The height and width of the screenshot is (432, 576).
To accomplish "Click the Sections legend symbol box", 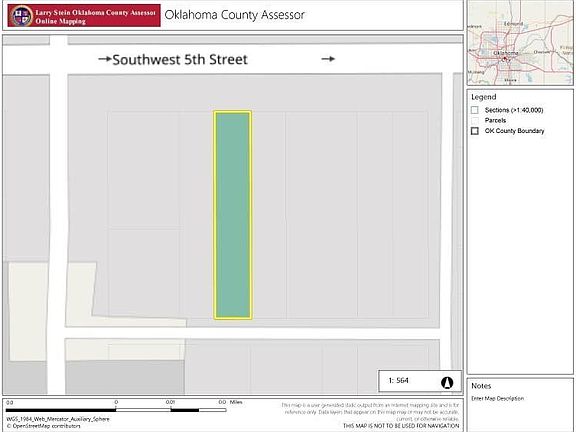I will coord(475,110).
